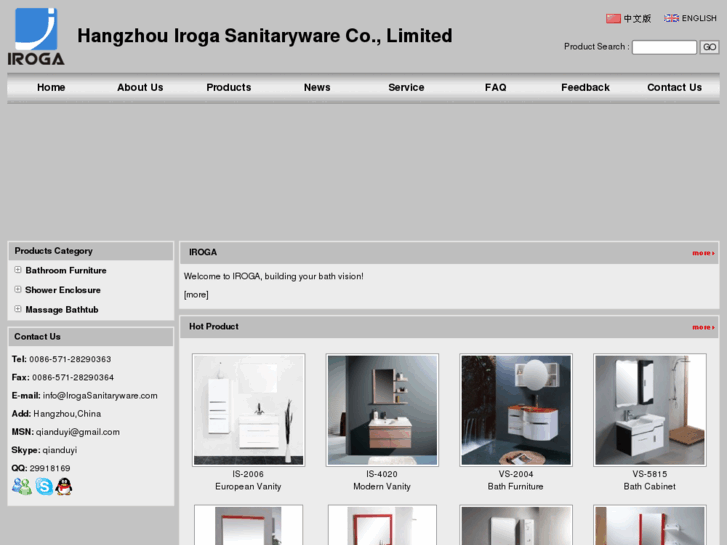Screen dimensions: 727x545
Task: Click the Hangzhou,China address text
Action: pyautogui.click(x=67, y=414)
